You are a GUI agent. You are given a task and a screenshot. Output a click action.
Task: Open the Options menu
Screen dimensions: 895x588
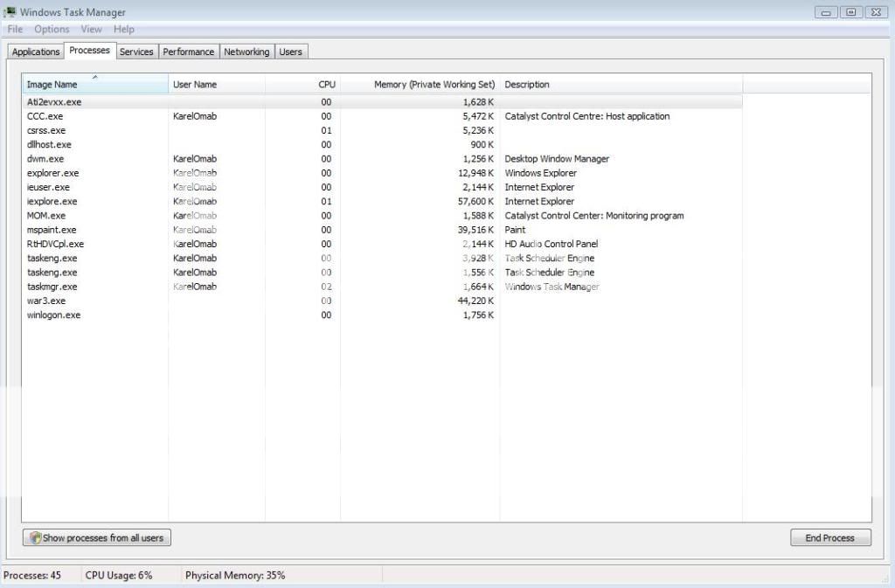click(52, 29)
